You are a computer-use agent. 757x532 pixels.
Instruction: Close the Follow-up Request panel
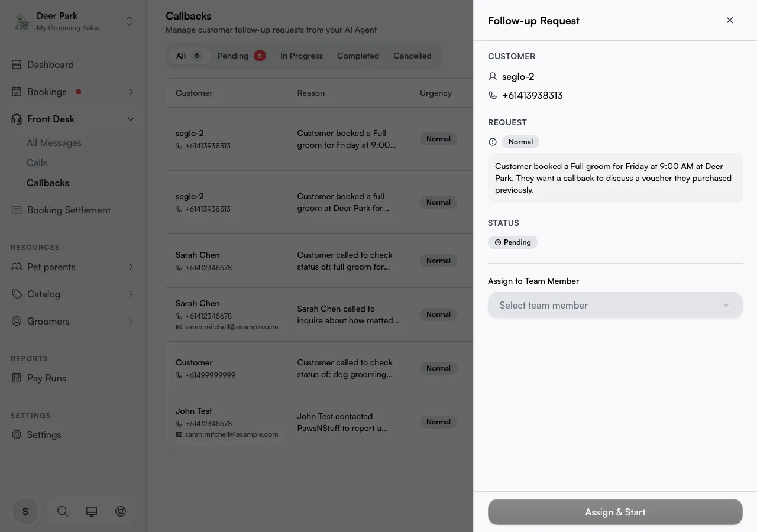(730, 20)
